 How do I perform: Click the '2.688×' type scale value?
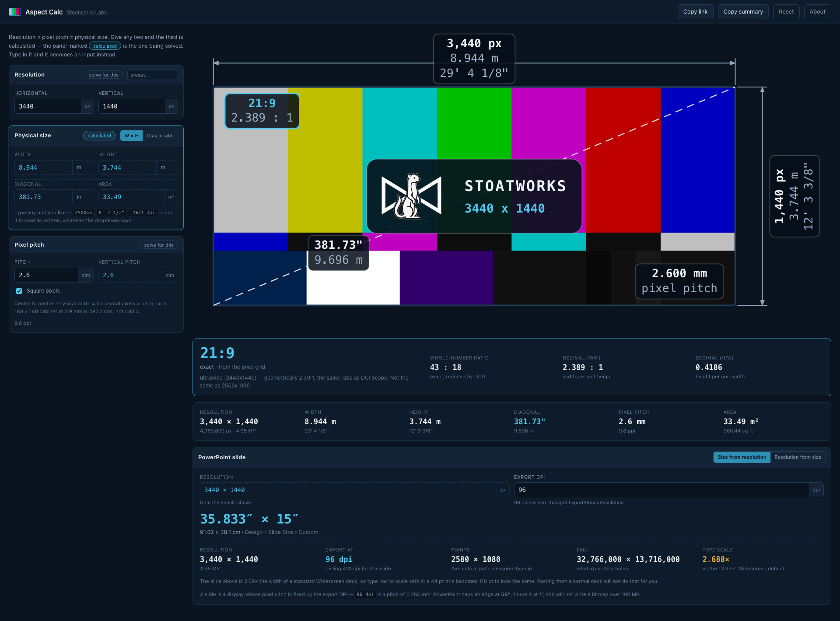click(716, 559)
